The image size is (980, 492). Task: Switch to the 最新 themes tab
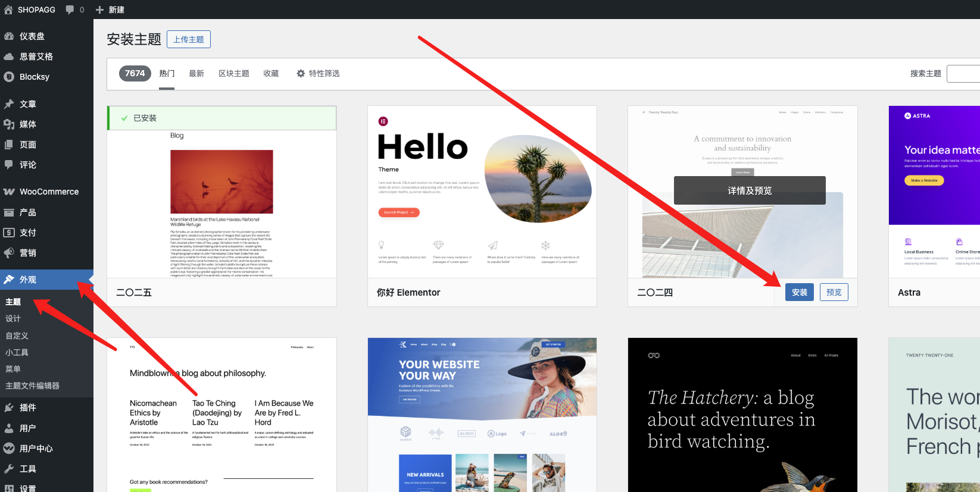(x=196, y=74)
